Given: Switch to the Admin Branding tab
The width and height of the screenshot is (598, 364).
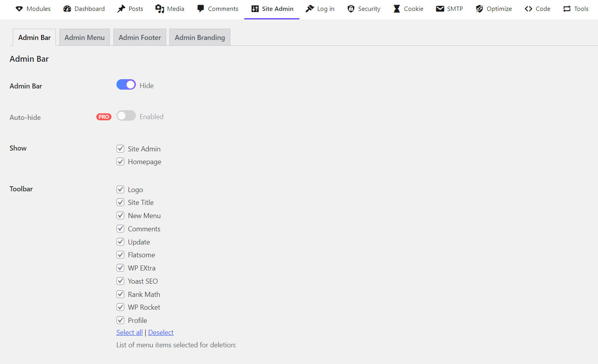Looking at the screenshot, I should tap(200, 37).
